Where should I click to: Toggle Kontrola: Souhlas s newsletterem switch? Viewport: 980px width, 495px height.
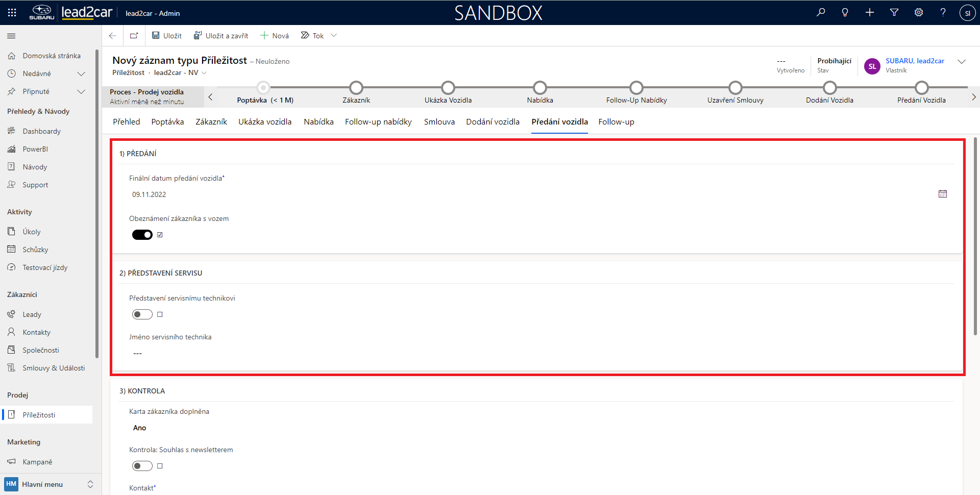click(142, 466)
